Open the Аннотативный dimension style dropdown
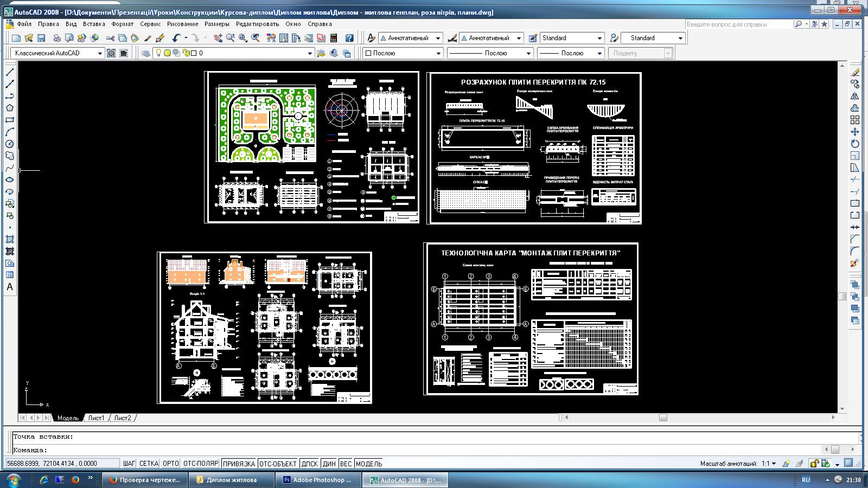Image resolution: width=868 pixels, height=488 pixels. click(491, 38)
